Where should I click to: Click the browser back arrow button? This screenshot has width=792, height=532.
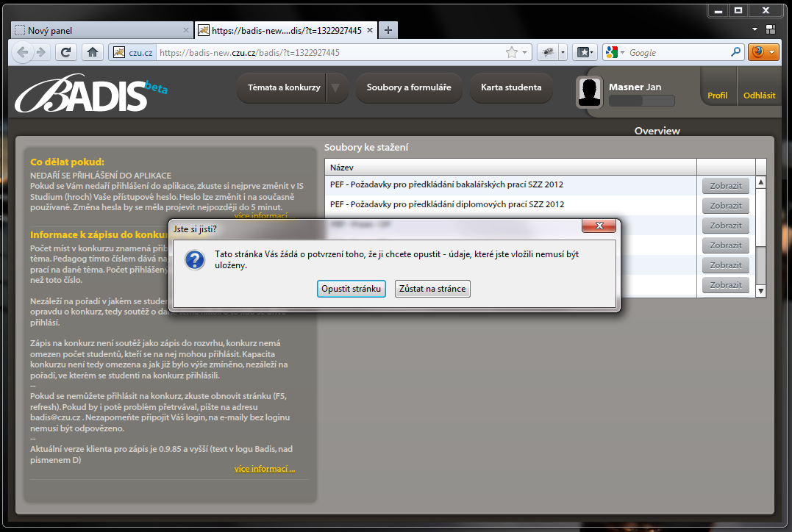coord(22,52)
